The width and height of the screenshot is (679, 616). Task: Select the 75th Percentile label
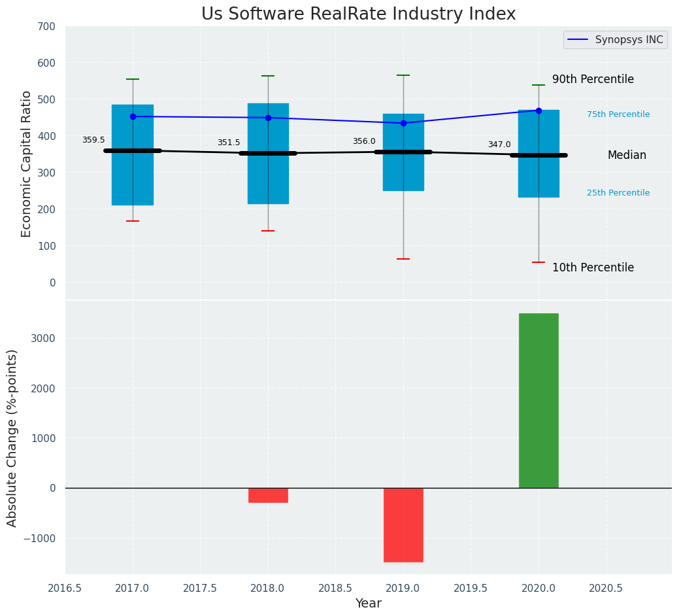point(618,114)
